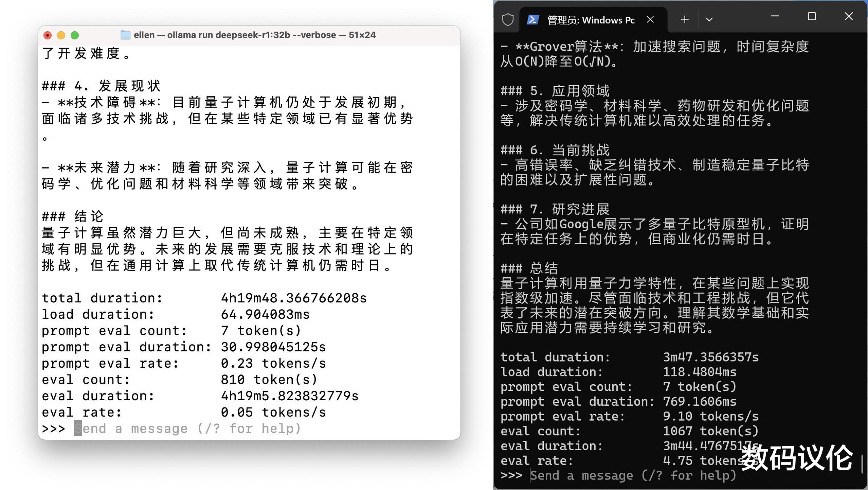Close the Windows Terminal window
The width and height of the screenshot is (868, 490).
click(x=849, y=16)
